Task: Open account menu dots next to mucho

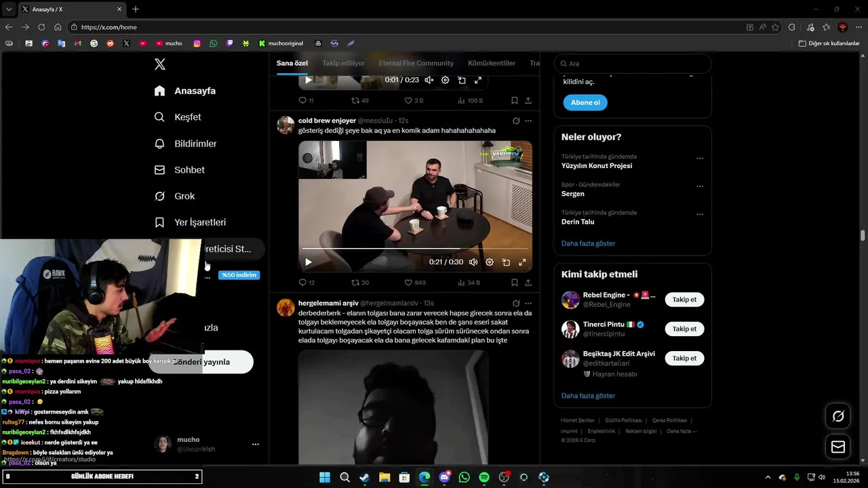Action: click(256, 445)
